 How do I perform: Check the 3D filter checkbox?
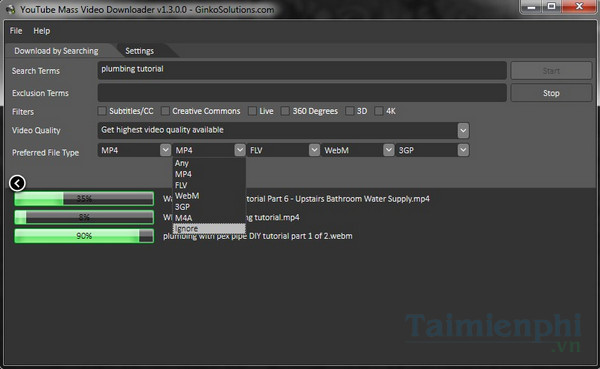point(349,111)
